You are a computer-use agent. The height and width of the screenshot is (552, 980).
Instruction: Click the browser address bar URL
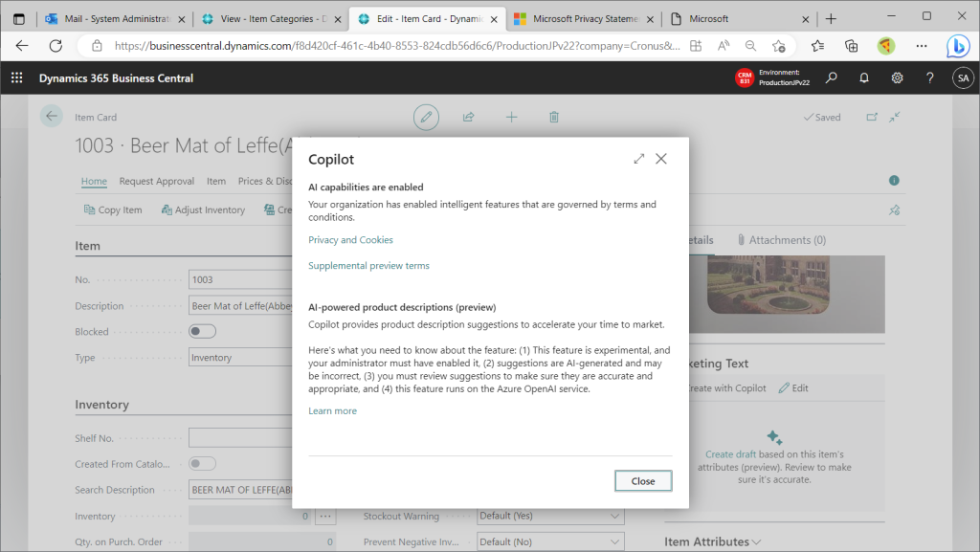(397, 46)
